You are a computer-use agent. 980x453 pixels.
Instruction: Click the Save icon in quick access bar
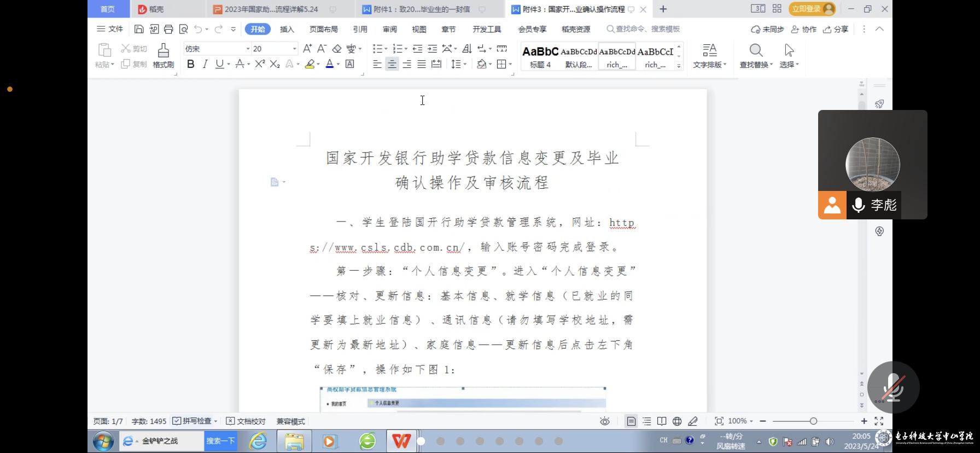(x=139, y=29)
